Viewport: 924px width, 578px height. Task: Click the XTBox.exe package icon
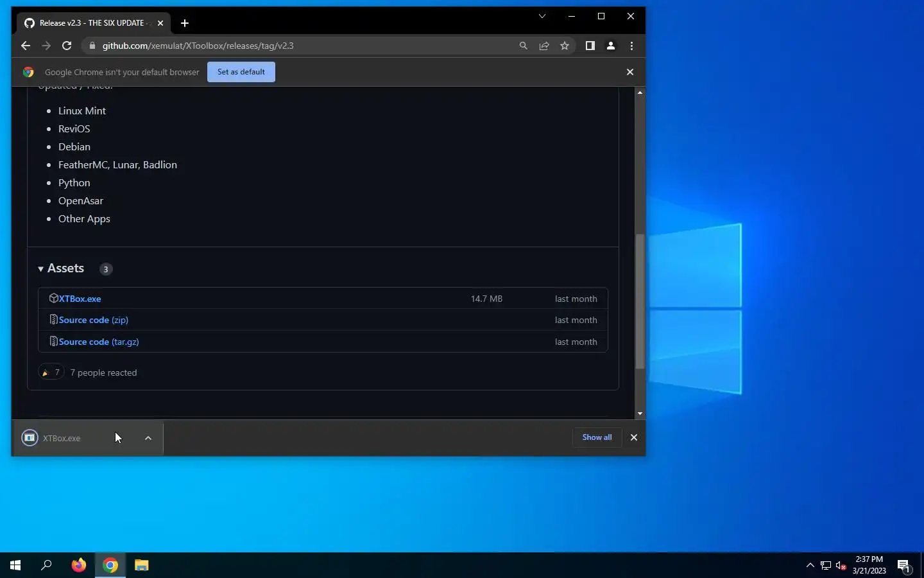coord(54,298)
